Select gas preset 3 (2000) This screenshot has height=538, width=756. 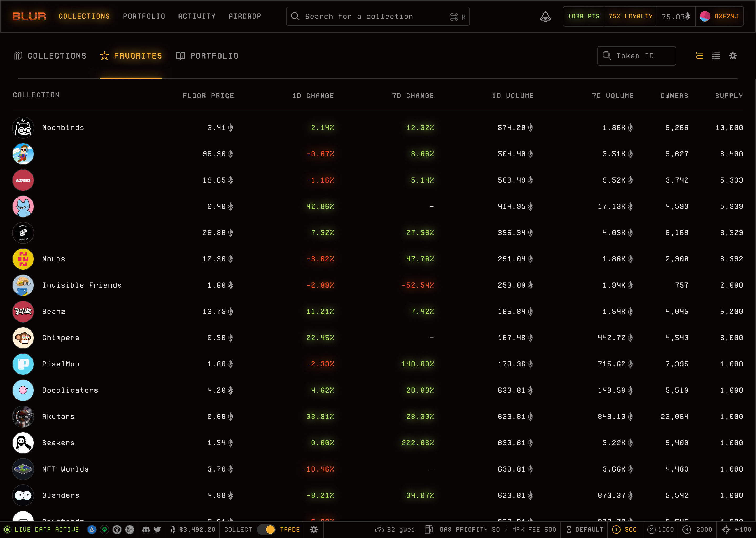697,529
